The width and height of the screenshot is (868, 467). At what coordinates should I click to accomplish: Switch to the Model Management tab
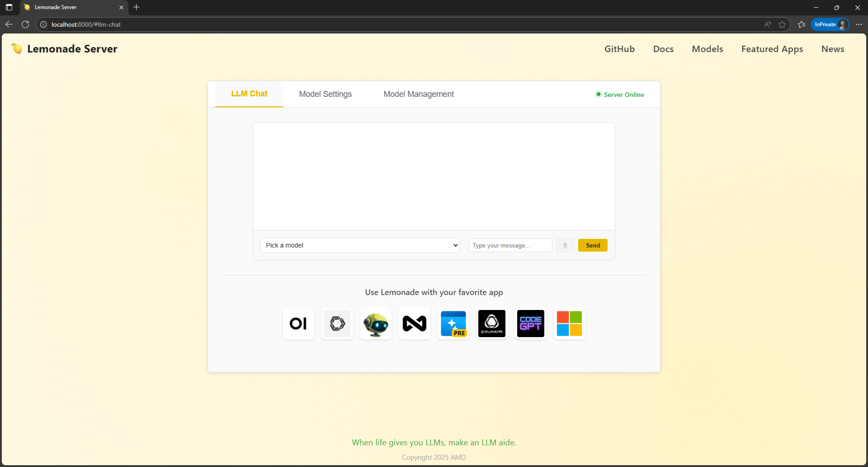point(419,94)
